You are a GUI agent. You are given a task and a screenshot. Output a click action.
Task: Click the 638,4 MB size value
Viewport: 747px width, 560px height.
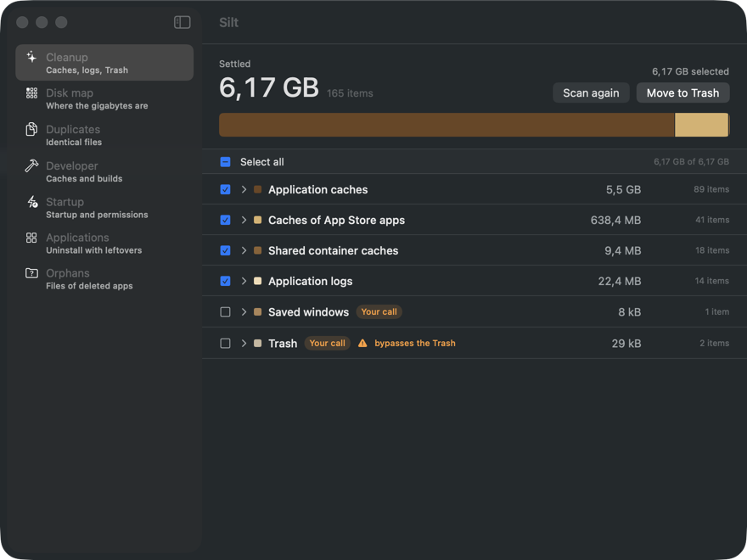615,220
